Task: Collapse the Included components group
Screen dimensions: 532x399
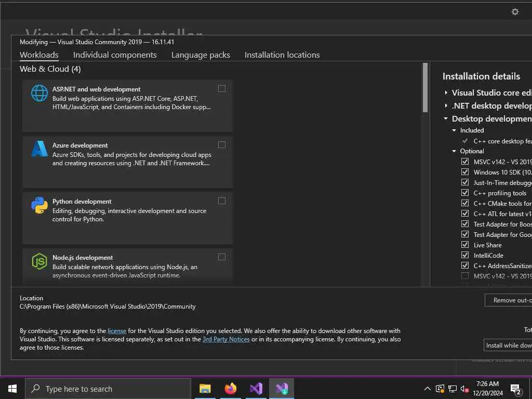Action: (x=454, y=130)
